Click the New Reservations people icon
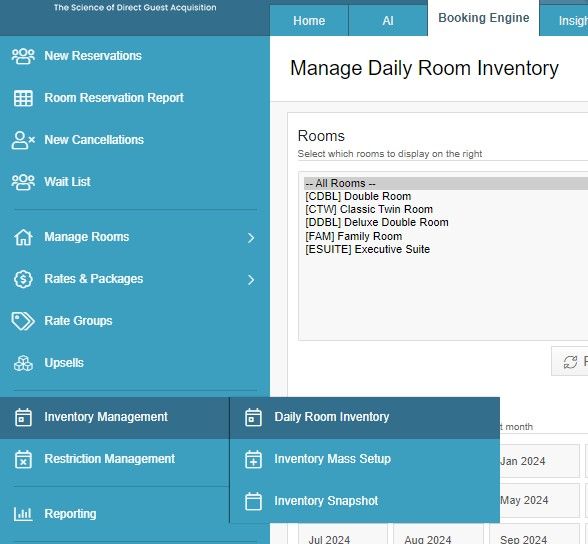Viewport: 588px width, 544px height. coord(23,56)
